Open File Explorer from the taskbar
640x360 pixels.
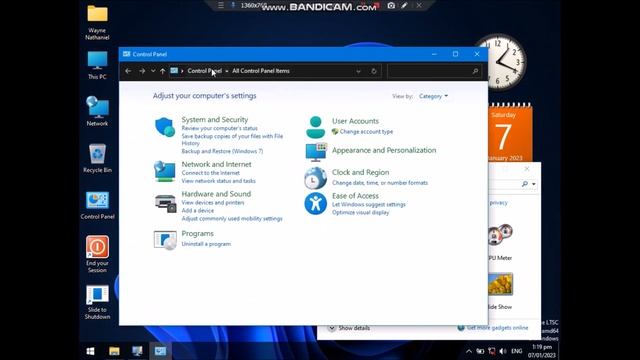click(x=114, y=351)
